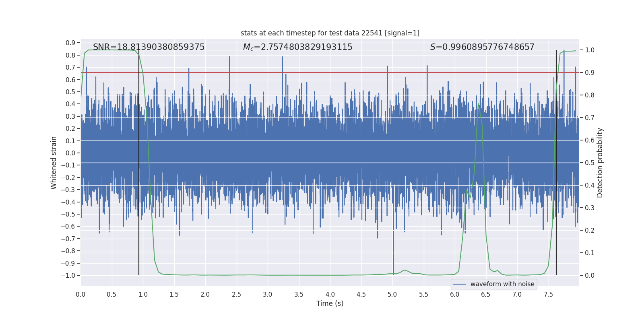Image resolution: width=644 pixels, height=322 pixels.
Task: Click the x-axis tick label 7.5
Action: [x=548, y=294]
